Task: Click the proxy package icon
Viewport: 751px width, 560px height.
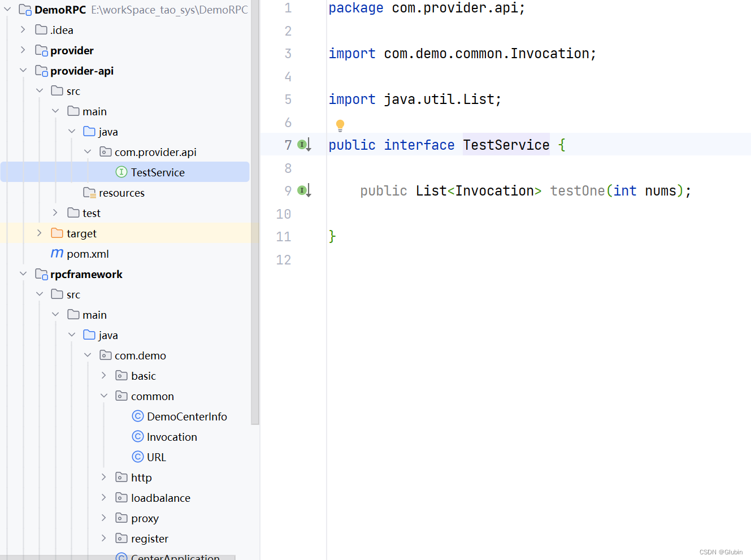Action: (121, 518)
